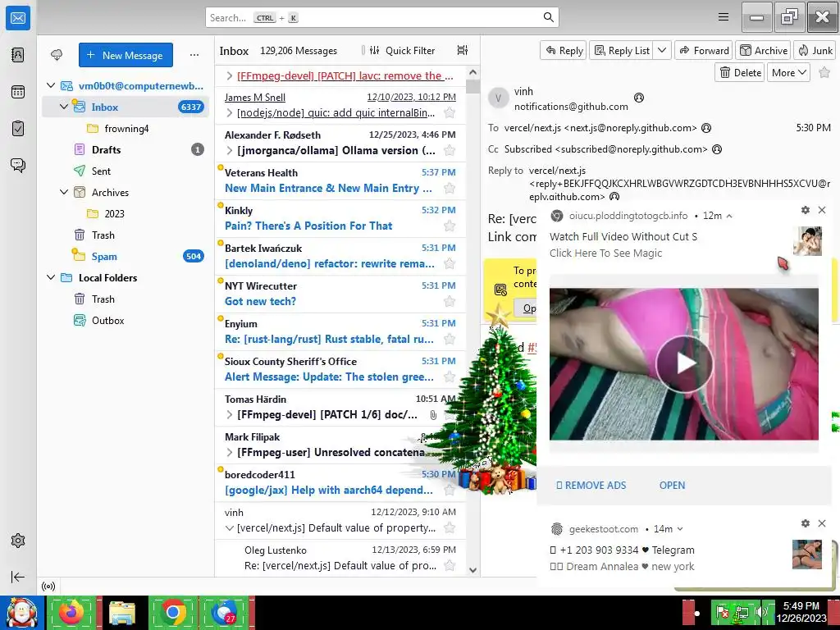Open message list display options icon
840x630 pixels.
(463, 50)
